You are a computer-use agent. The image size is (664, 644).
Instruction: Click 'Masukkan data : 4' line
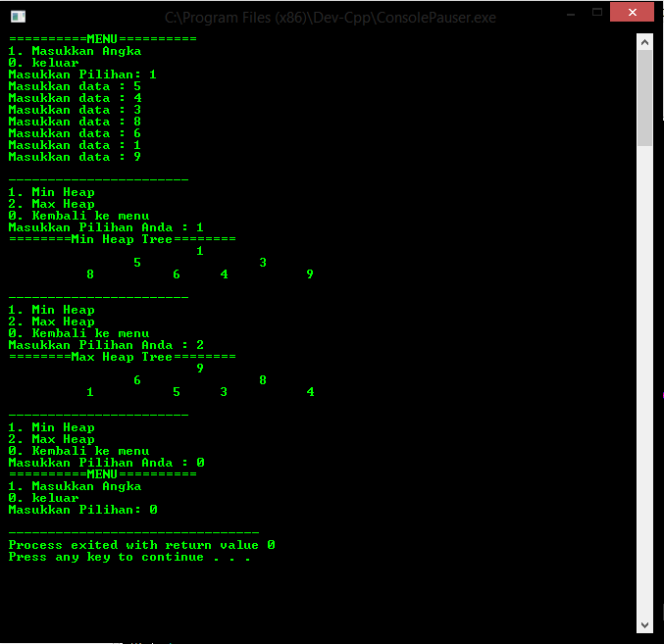click(75, 98)
